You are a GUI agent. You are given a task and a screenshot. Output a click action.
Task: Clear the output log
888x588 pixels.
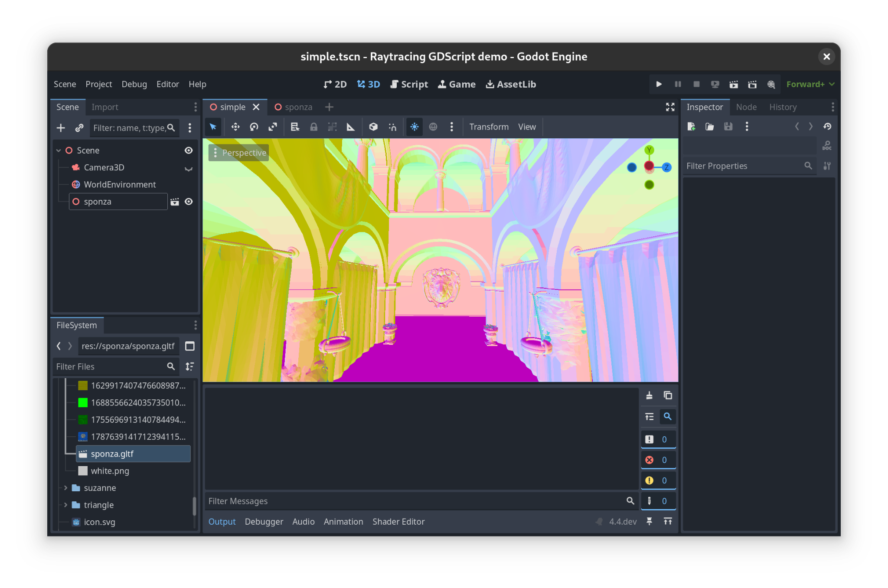pyautogui.click(x=649, y=395)
